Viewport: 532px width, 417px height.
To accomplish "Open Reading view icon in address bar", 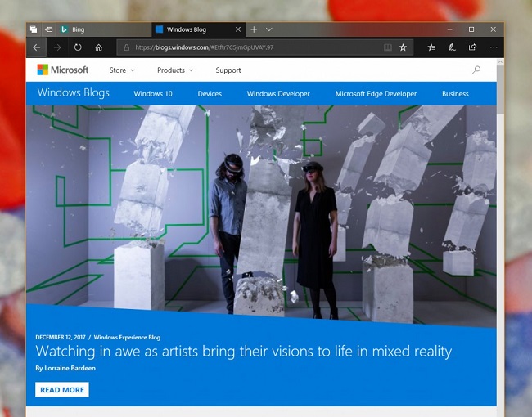I will pos(388,47).
